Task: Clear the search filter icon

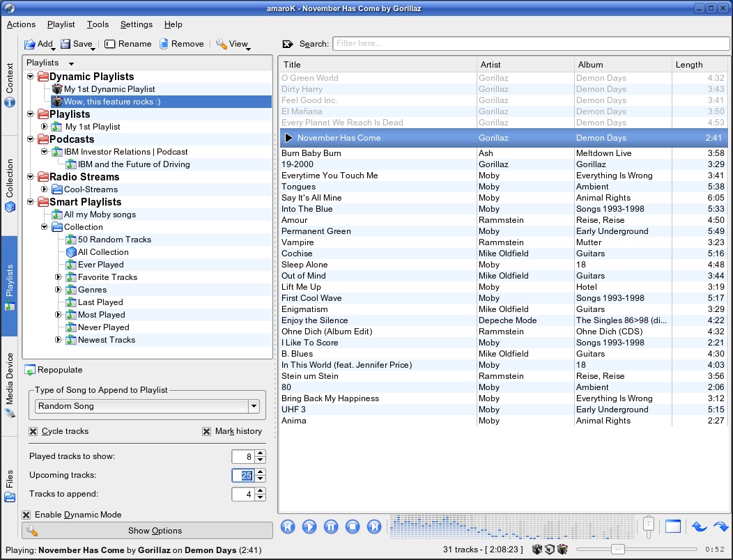Action: [x=288, y=44]
